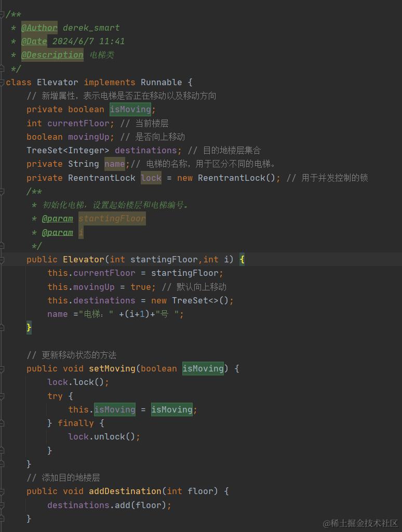
Task: Click the addDestination method name
Action: point(125,491)
